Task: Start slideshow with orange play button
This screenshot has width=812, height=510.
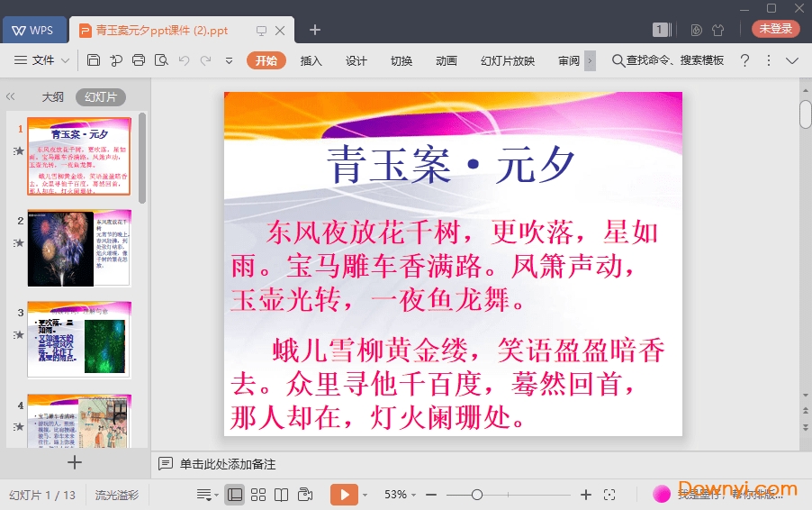Action: [x=345, y=495]
